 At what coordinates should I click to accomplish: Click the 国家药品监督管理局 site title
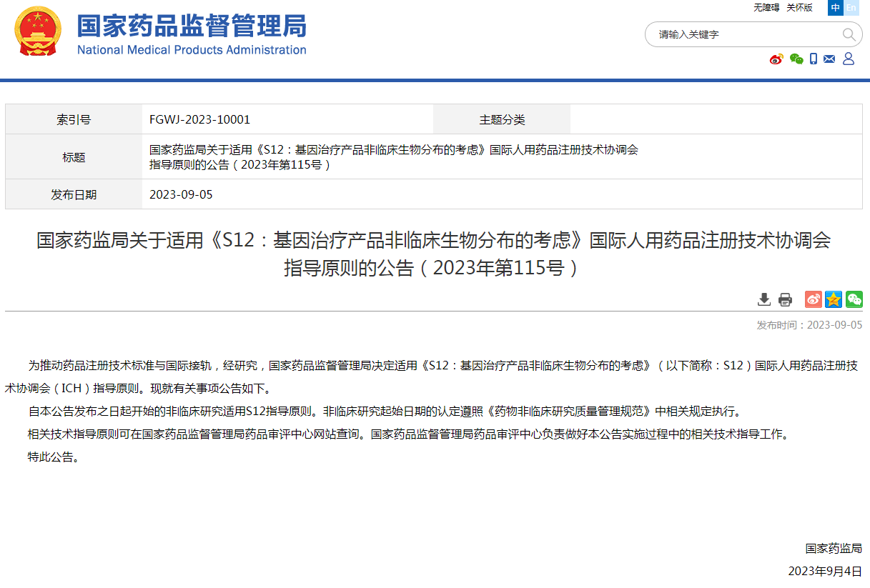click(192, 26)
